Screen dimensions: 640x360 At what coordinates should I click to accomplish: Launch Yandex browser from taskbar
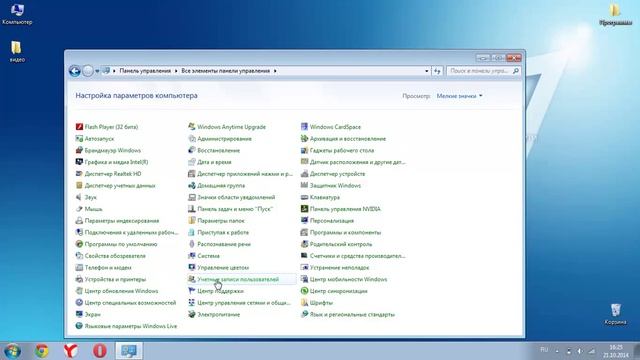point(70,351)
